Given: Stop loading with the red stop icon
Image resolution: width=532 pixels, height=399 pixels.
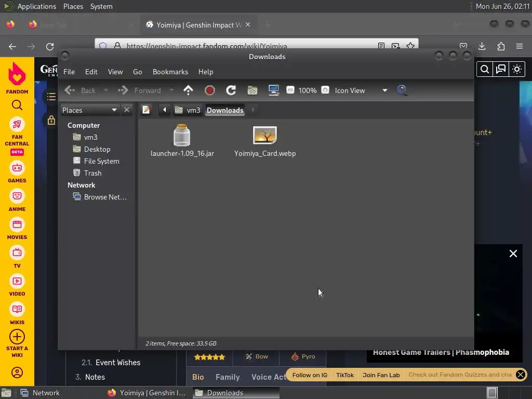Looking at the screenshot, I should click(210, 90).
